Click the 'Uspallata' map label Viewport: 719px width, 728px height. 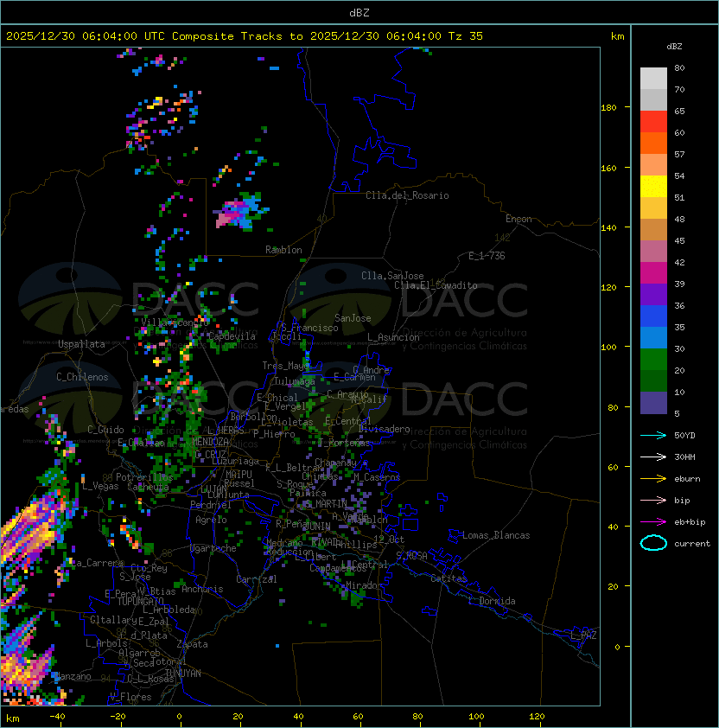click(x=81, y=344)
